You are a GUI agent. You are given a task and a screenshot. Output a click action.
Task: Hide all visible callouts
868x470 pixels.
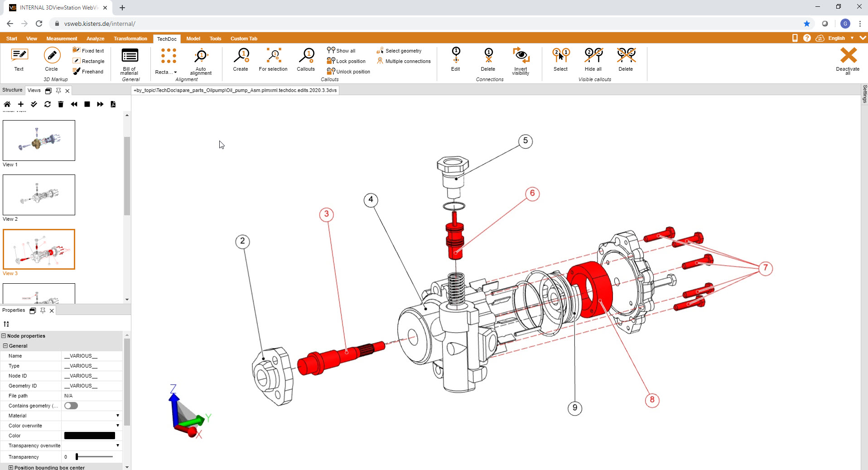593,59
